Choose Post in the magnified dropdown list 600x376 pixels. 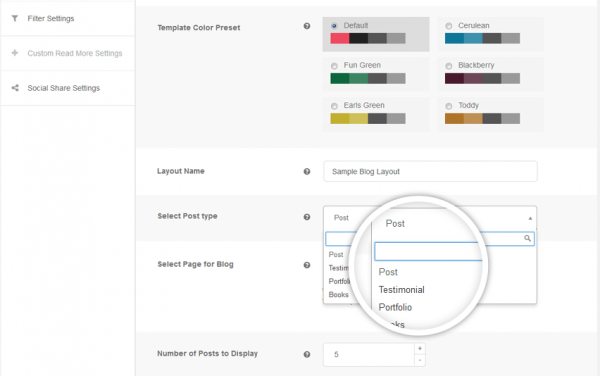coord(388,272)
